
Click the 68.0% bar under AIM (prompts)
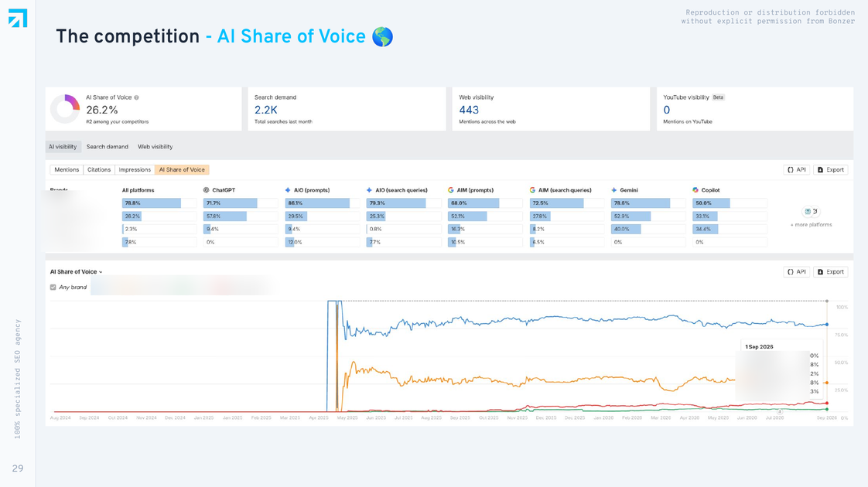coord(473,203)
